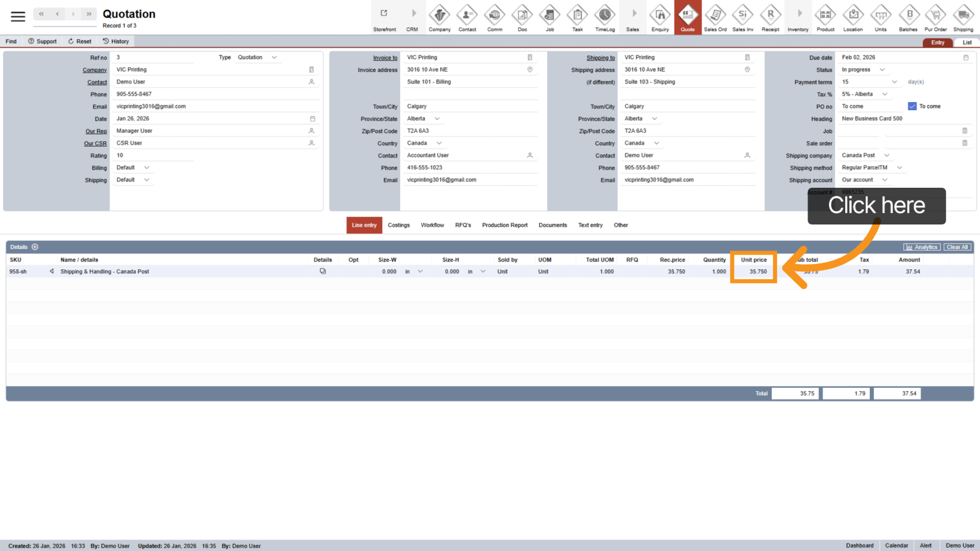The height and width of the screenshot is (551, 980).
Task: Switch to the List view tab
Action: point(967,43)
